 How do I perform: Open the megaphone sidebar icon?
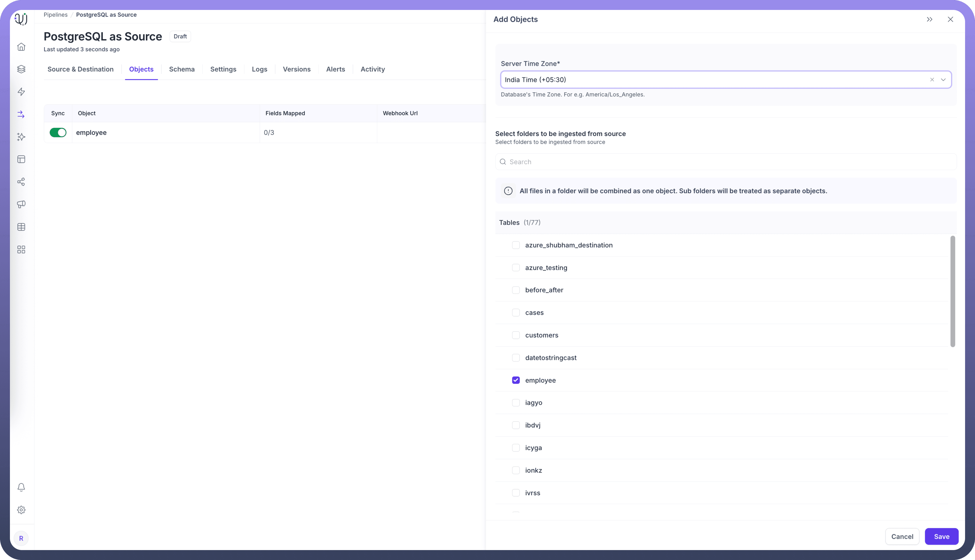[21, 204]
